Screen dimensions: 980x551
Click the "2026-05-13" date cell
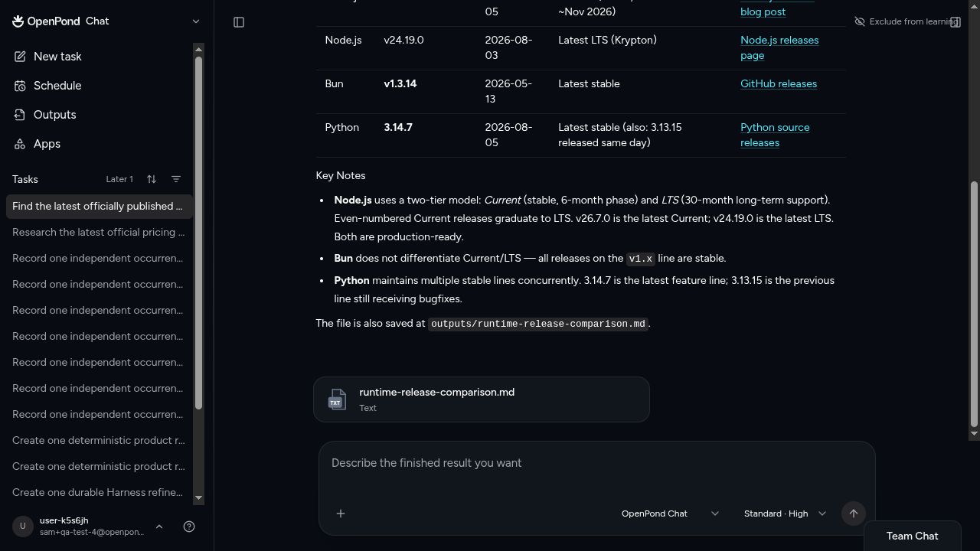[508, 91]
